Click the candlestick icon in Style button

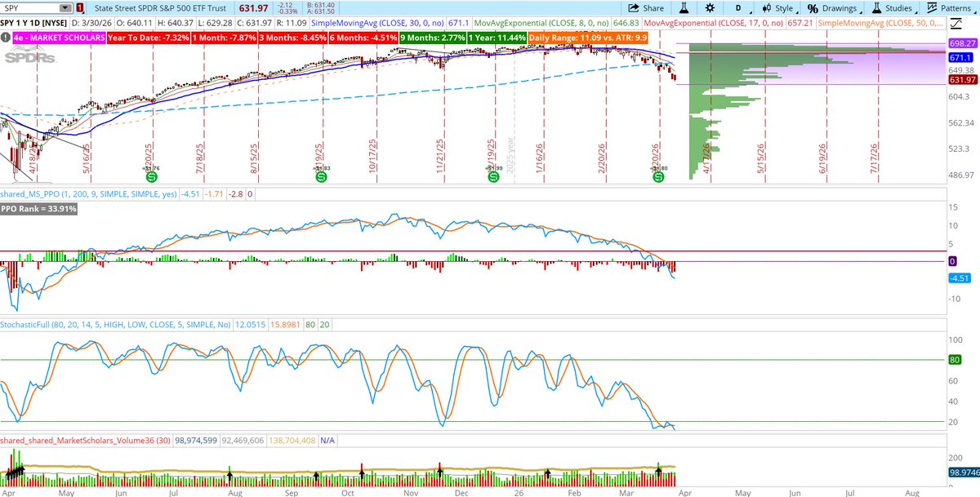(765, 7)
